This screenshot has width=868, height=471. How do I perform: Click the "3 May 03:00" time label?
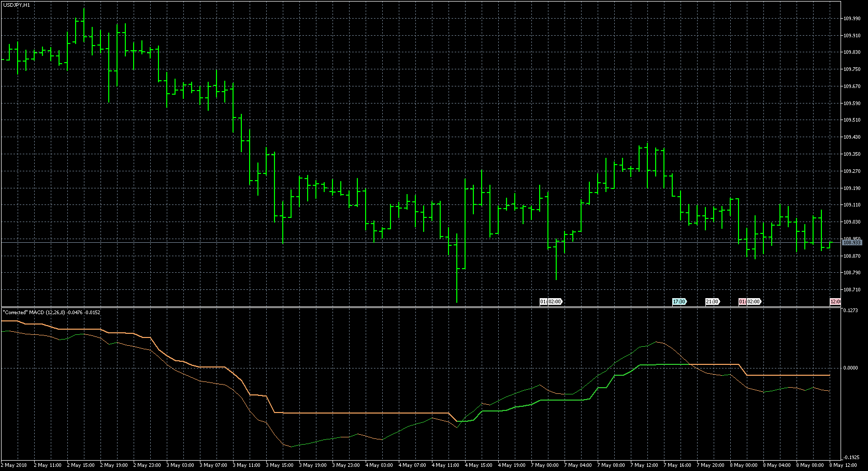point(180,465)
